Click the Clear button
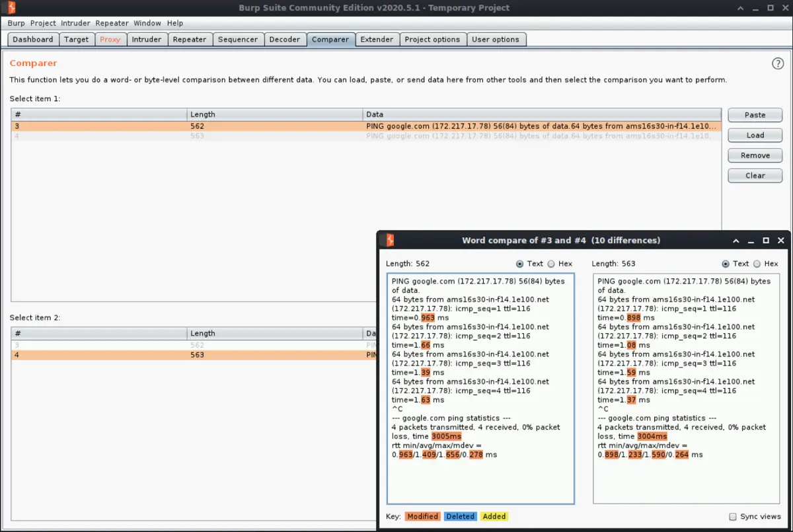The height and width of the screenshot is (532, 793). [x=755, y=176]
